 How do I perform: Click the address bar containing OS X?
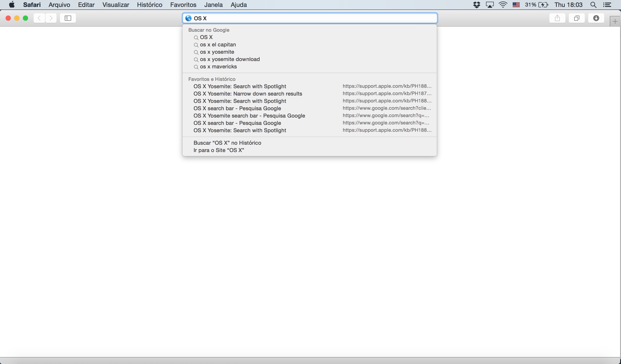(x=310, y=18)
